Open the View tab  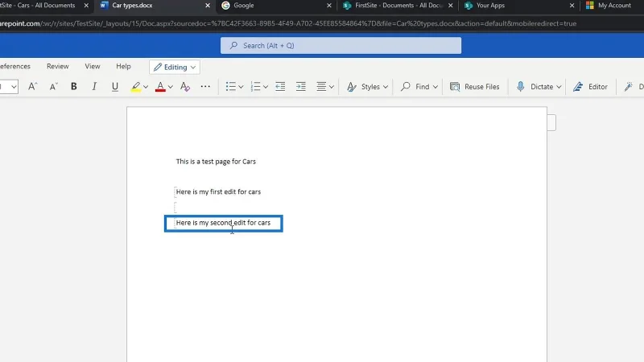pyautogui.click(x=93, y=66)
